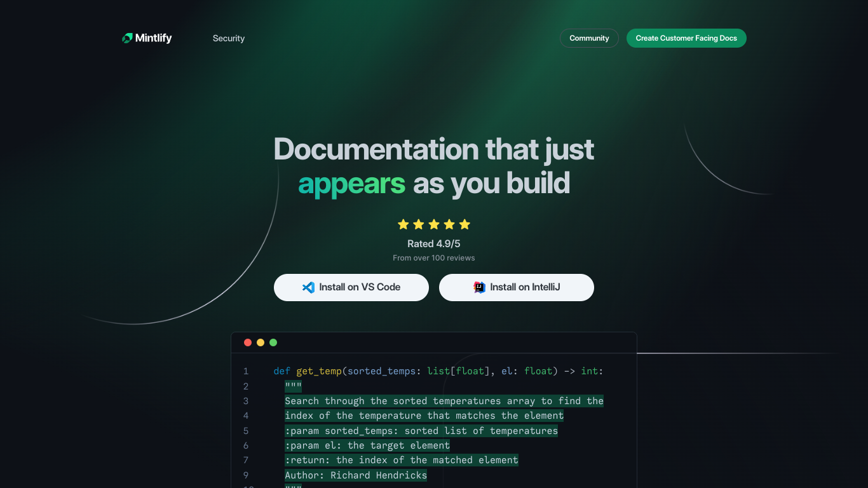Viewport: 868px width, 488px height.
Task: Click 'Search through the sorted temperatures' line
Action: [x=444, y=401]
